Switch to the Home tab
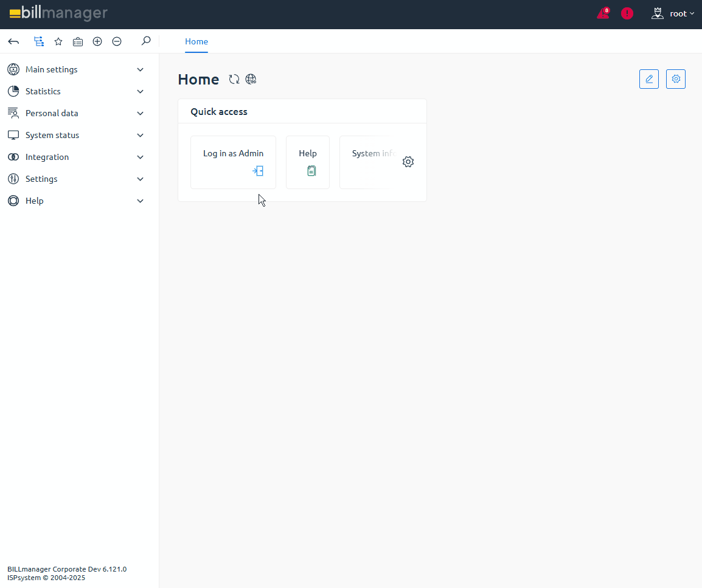The height and width of the screenshot is (588, 702). pos(196,41)
